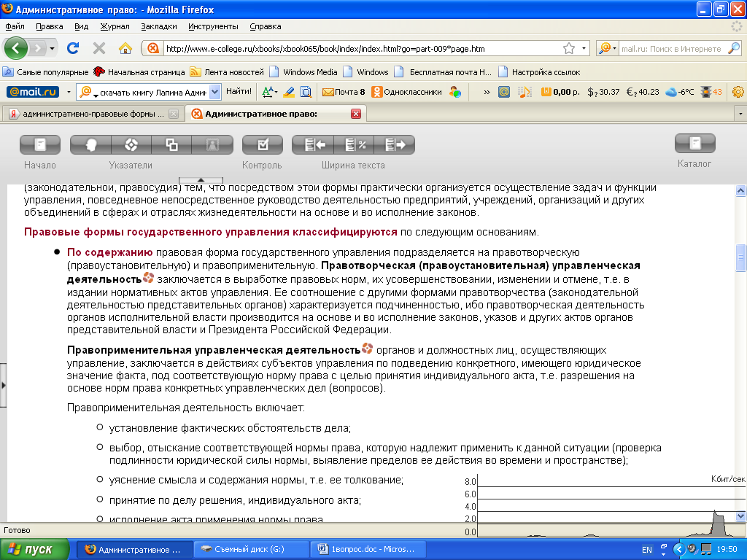Viewport: 747px width, 560px height.
Task: Click the term marker after Правоприменительная управленческая деятельность
Action: [x=368, y=348]
